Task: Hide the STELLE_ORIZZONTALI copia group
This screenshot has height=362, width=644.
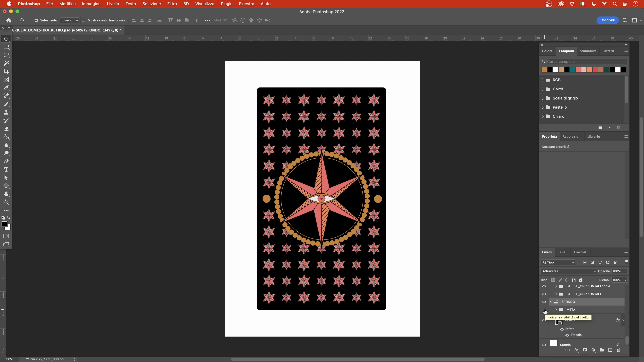Action: pos(544,286)
